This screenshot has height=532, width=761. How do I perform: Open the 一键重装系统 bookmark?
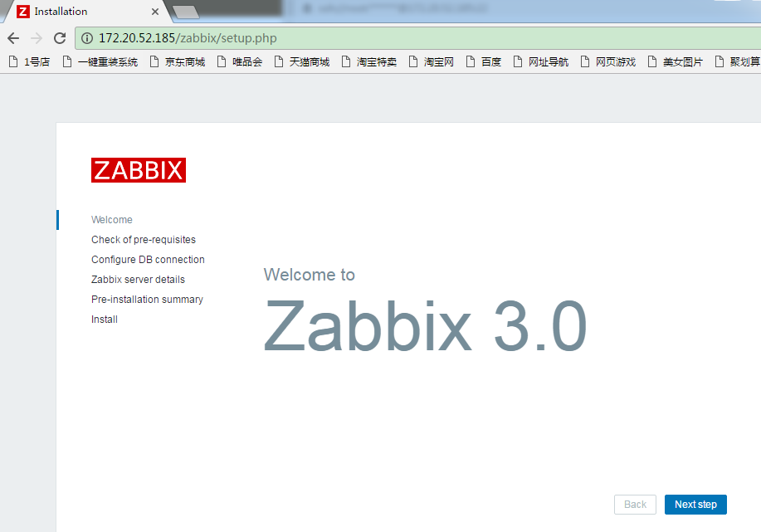pos(101,61)
